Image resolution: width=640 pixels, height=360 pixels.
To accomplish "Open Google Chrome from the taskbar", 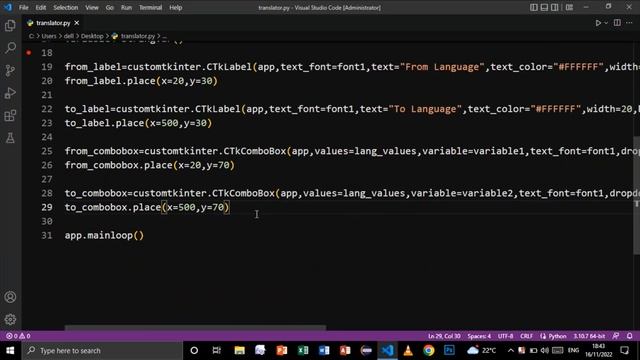I will click(429, 350).
